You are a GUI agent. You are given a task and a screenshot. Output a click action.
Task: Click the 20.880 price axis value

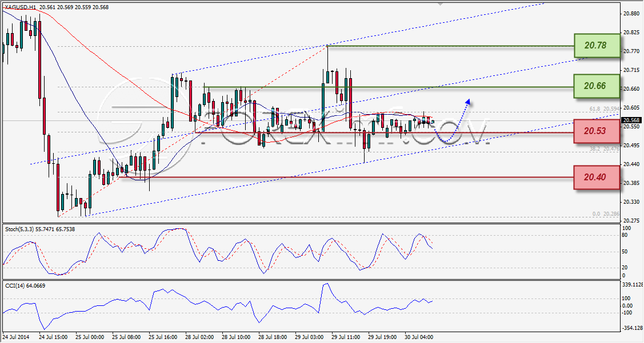click(631, 14)
